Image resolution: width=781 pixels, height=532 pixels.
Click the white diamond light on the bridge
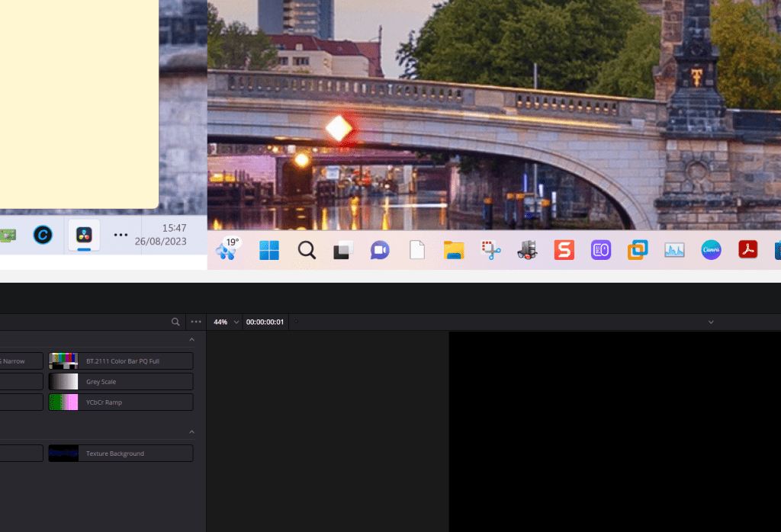339,128
